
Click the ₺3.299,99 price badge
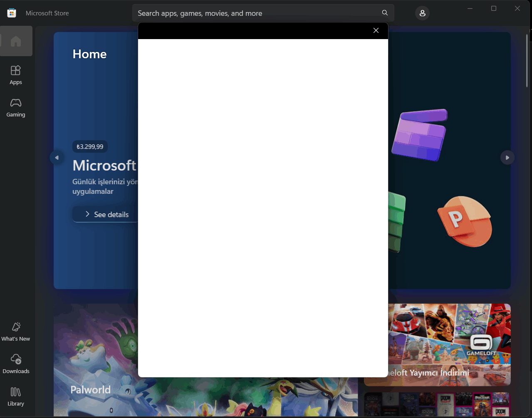tap(90, 146)
